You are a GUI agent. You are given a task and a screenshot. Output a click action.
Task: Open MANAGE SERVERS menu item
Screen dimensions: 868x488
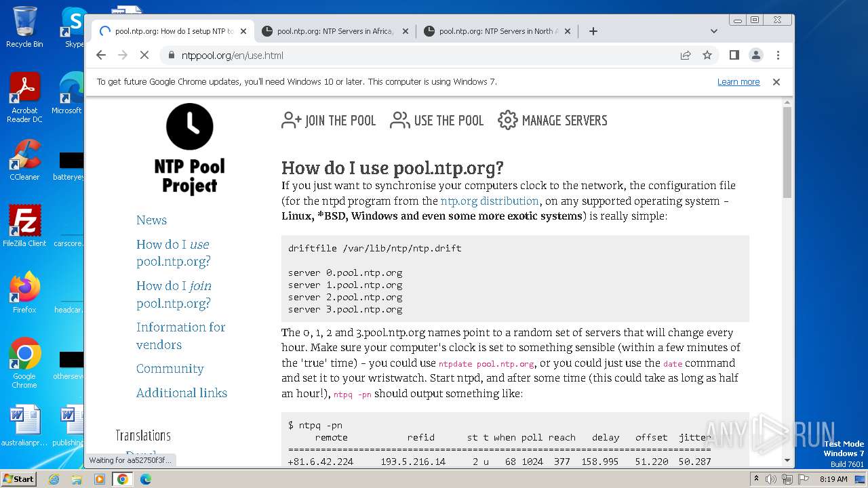[553, 121]
